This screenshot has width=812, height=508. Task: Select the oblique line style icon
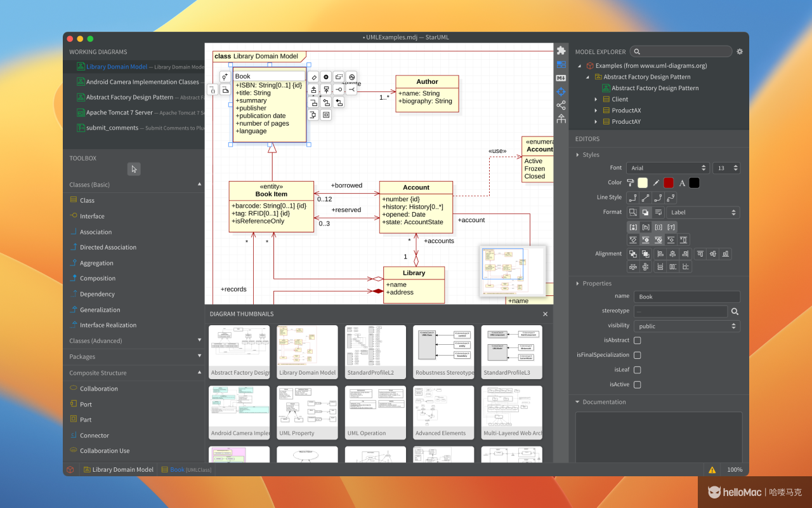point(645,197)
